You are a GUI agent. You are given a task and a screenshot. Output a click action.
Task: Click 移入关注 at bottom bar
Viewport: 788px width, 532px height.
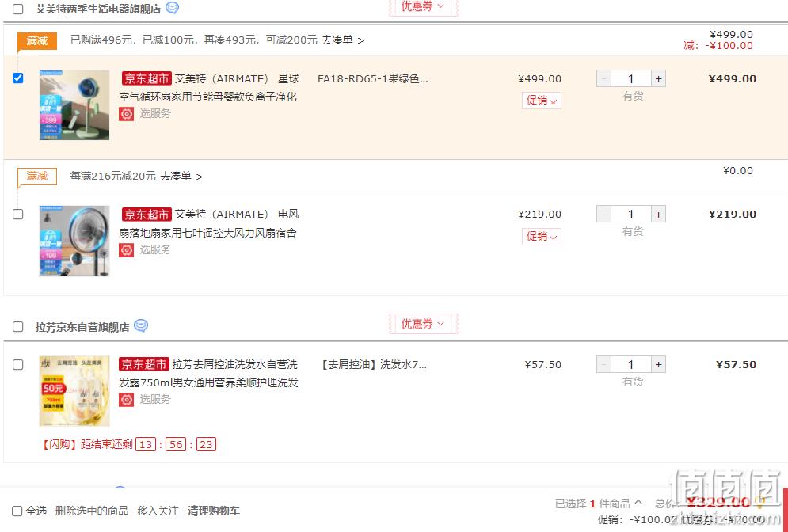click(x=158, y=511)
